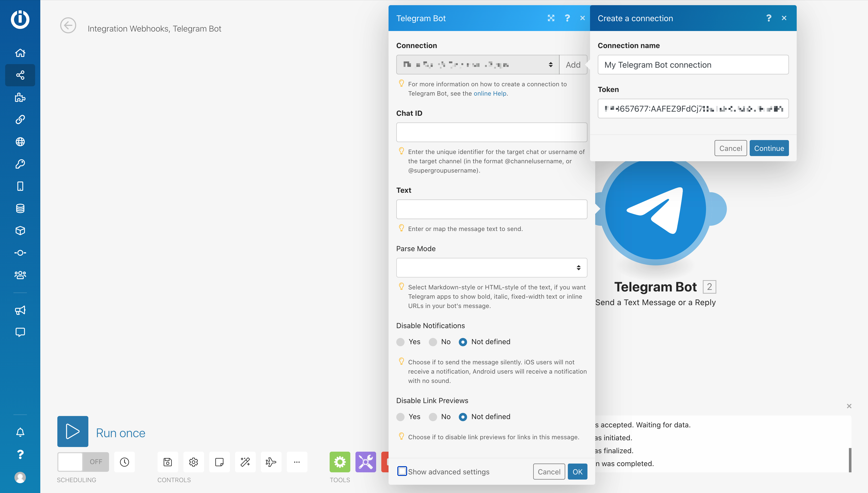This screenshot has width=868, height=493.
Task: Open the sidebar help question mark
Action: pyautogui.click(x=20, y=455)
